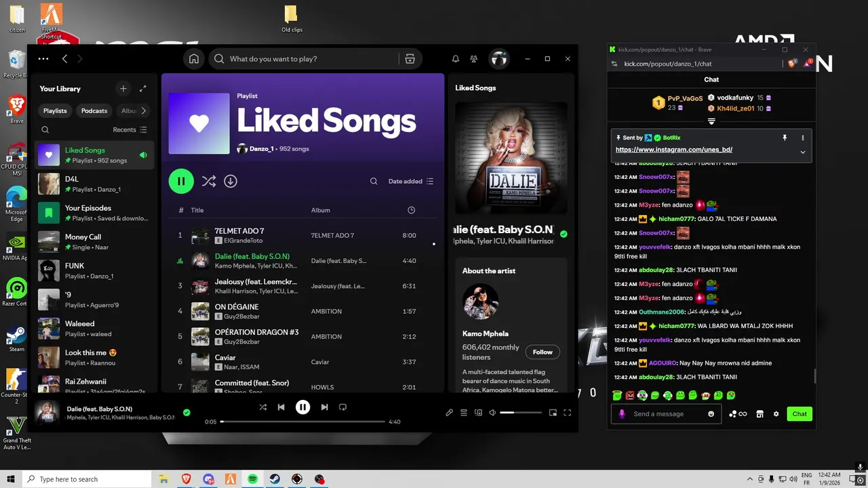Open Steam from the Windows taskbar
The height and width of the screenshot is (488, 868).
click(275, 479)
